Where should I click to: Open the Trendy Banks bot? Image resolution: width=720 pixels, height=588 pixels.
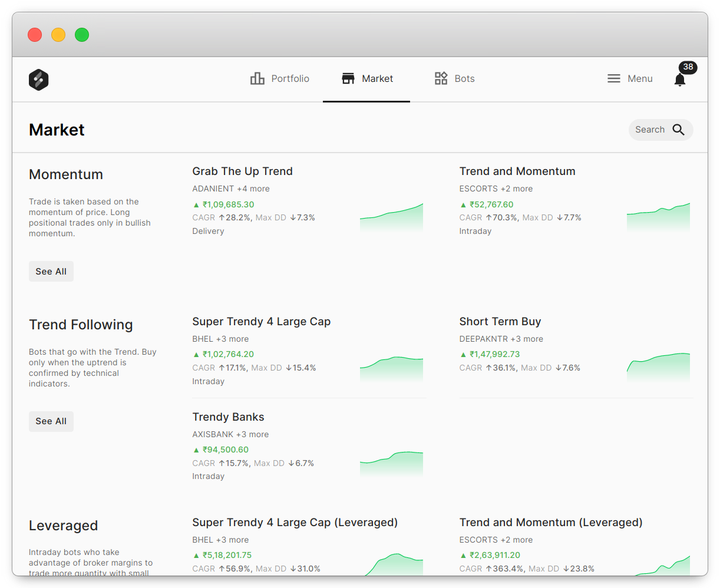[x=228, y=417]
